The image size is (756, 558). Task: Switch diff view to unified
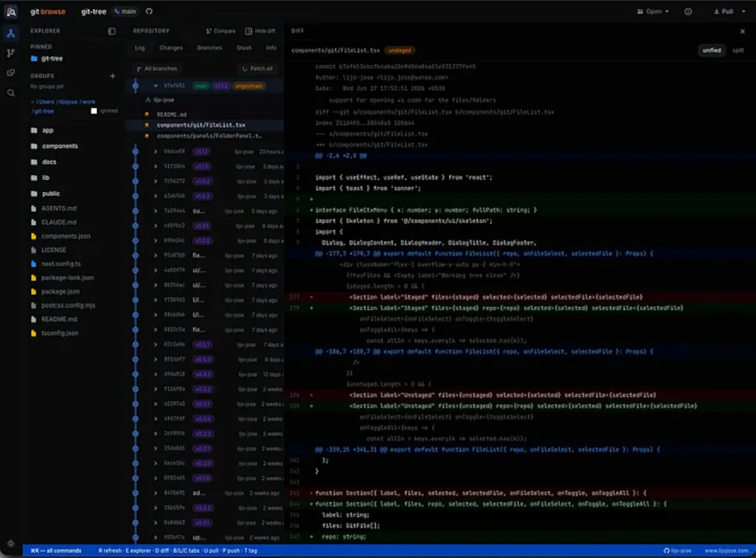(x=712, y=50)
